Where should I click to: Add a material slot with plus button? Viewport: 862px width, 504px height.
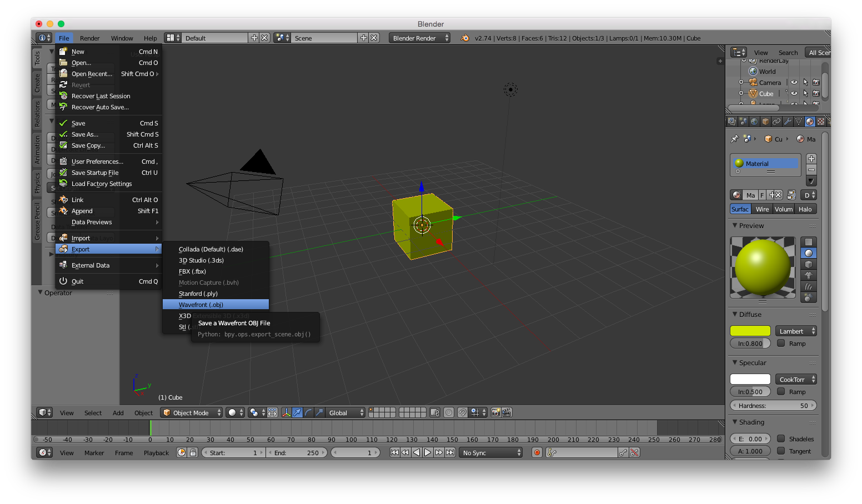(811, 159)
